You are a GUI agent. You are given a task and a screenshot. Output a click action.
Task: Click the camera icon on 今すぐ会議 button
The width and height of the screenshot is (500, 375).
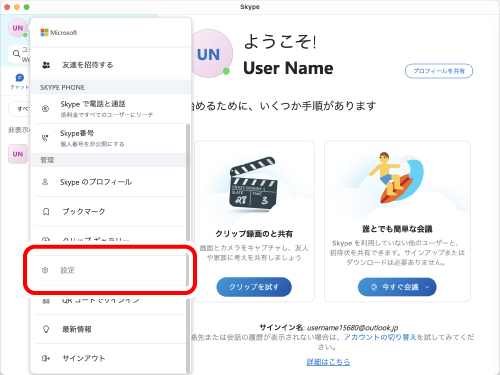374,287
